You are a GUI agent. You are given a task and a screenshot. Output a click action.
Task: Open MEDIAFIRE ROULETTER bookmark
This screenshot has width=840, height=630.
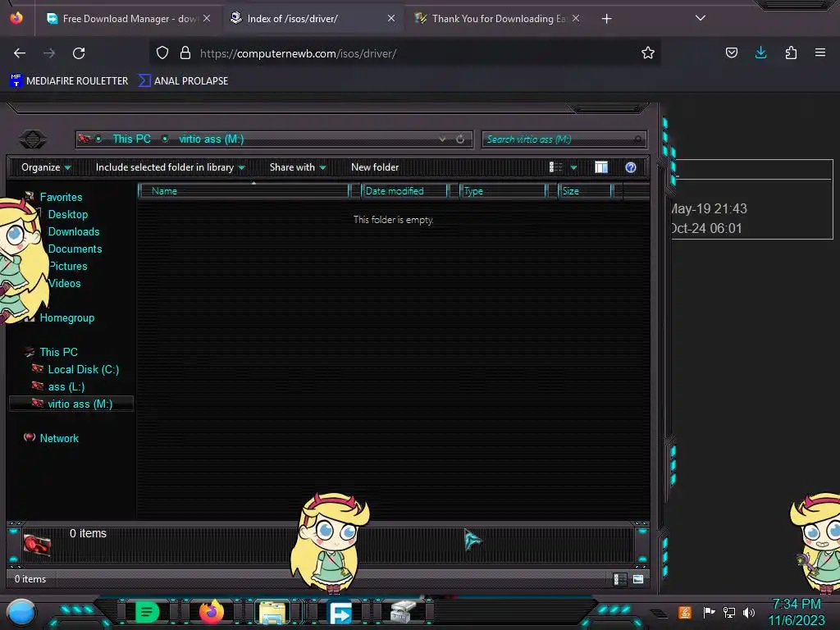(69, 81)
